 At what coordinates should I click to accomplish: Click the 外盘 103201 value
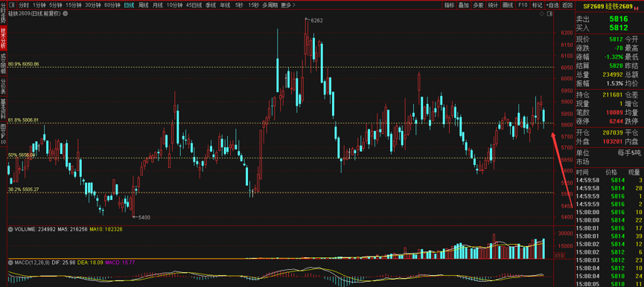(x=613, y=141)
